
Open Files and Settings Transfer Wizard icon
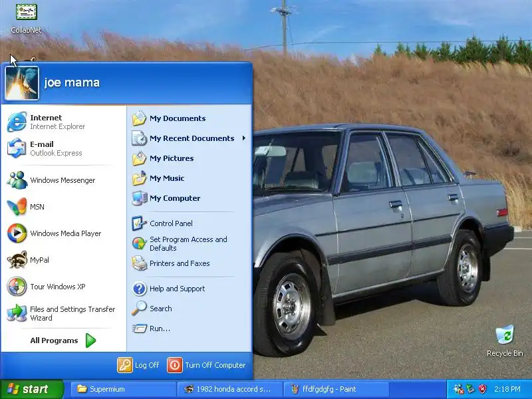pos(17,313)
